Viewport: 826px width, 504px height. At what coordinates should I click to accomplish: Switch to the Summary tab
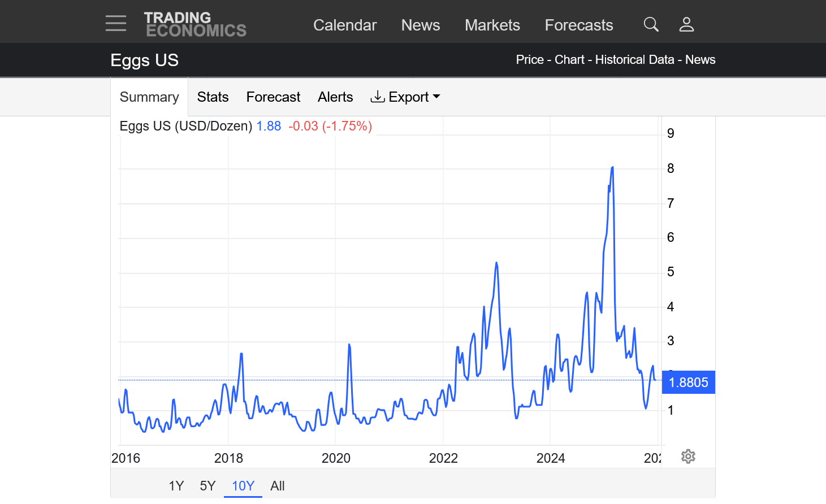149,97
